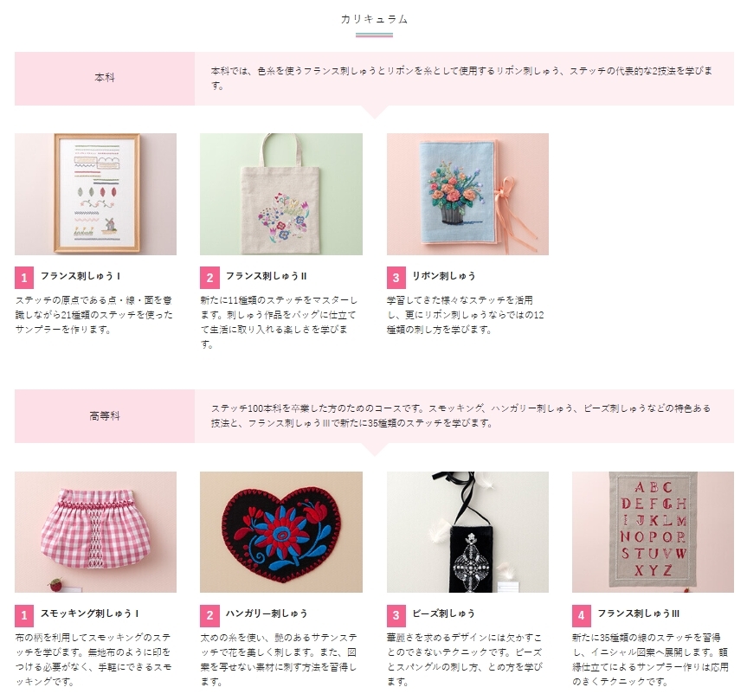Screen dimensions: 747x700
Task: Click number 2 badge beside ハンガリー刺しゅう
Action: [x=209, y=616]
